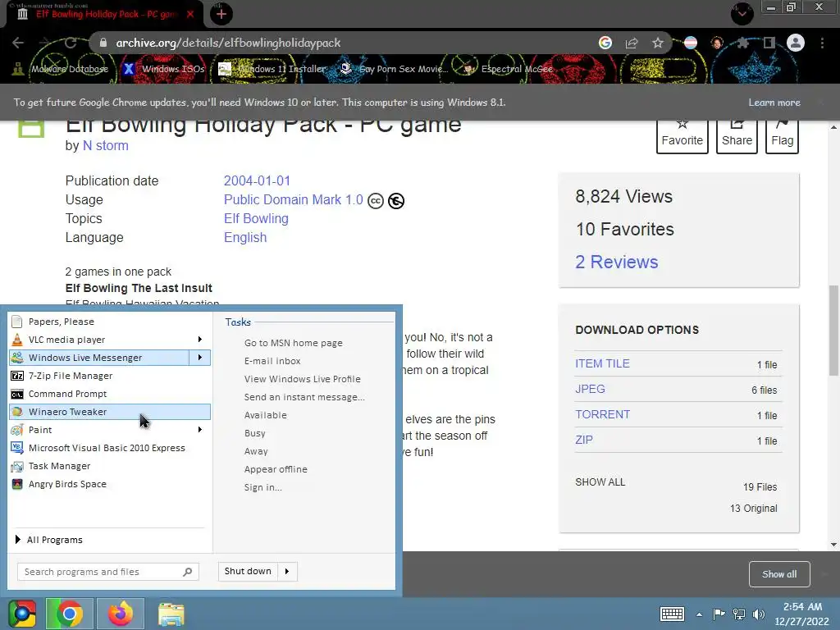
Task: Choose View Windows Live Profile
Action: tap(302, 379)
